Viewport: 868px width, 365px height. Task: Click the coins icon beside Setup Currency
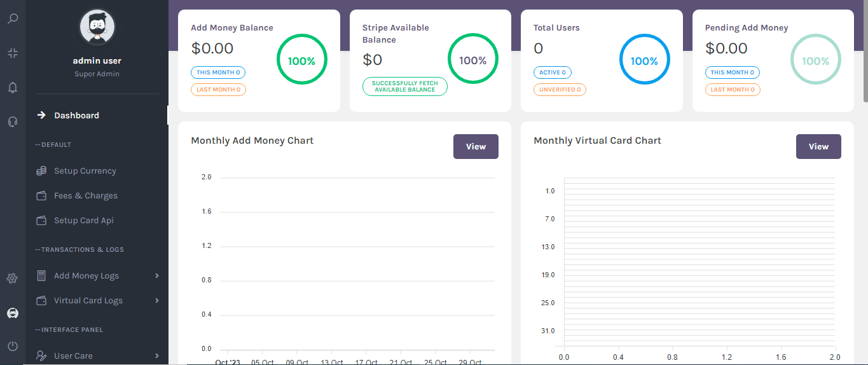(x=41, y=171)
